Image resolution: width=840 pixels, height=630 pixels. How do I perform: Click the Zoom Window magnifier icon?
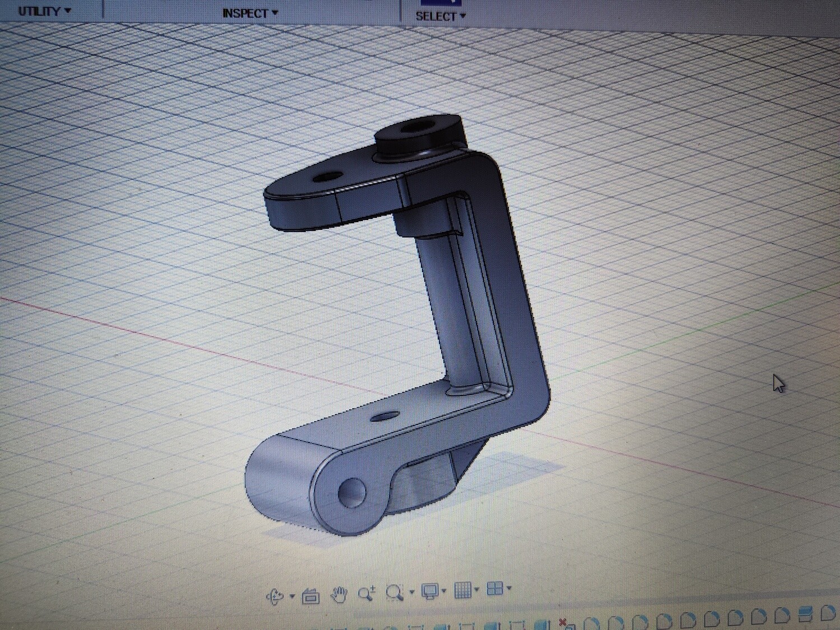395,592
